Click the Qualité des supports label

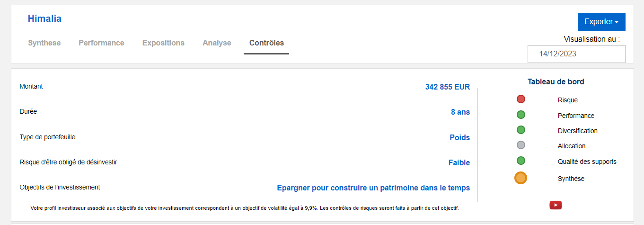[x=587, y=162]
